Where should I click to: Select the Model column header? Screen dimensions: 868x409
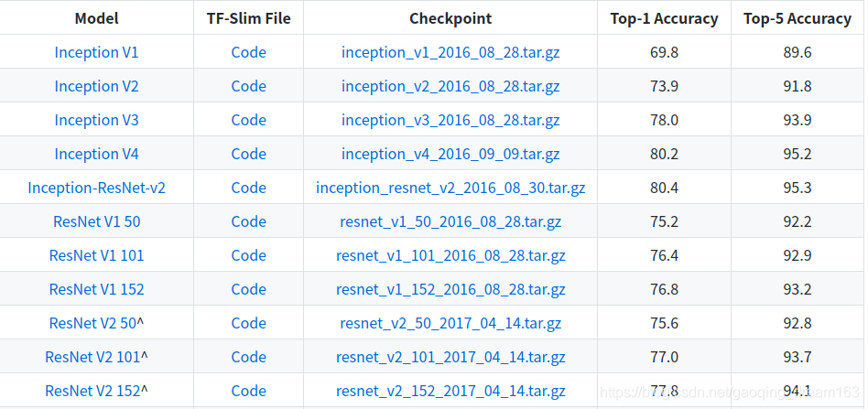click(x=96, y=18)
